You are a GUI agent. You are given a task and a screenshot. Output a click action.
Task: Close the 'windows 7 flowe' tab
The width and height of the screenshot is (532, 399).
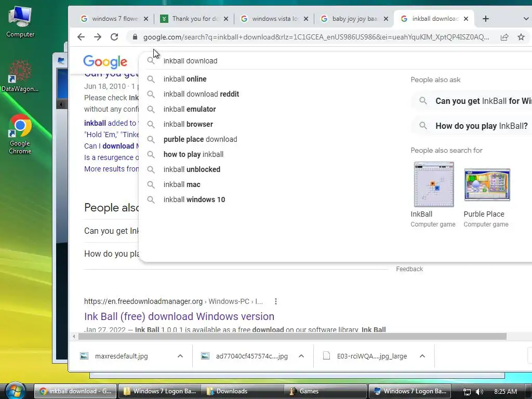(146, 19)
